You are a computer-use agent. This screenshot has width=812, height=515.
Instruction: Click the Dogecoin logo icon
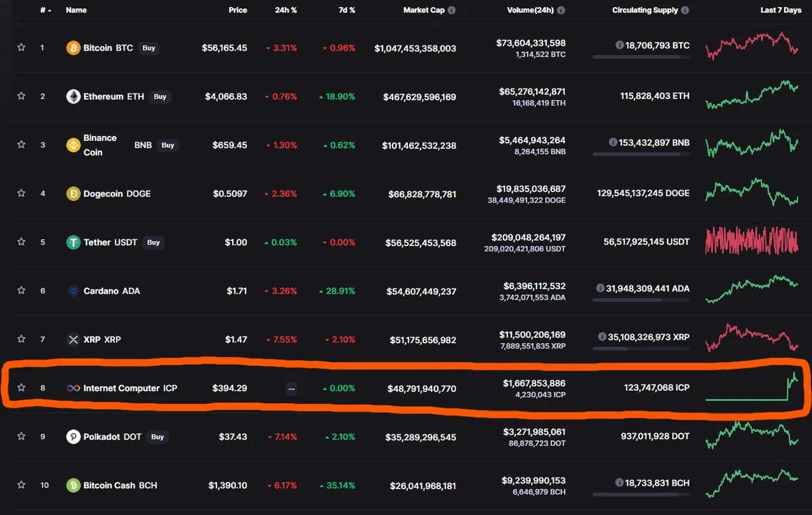(x=74, y=193)
